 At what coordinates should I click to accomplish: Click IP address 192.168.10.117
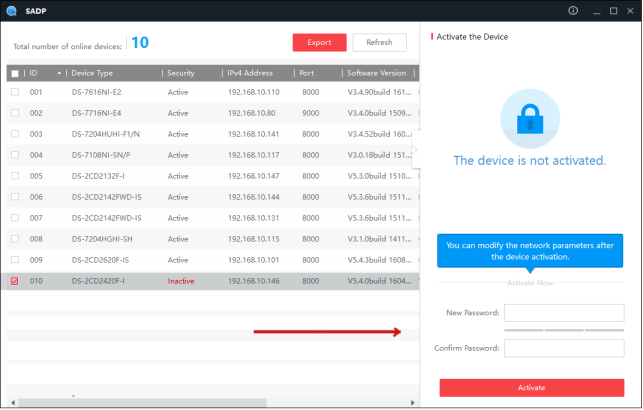254,155
